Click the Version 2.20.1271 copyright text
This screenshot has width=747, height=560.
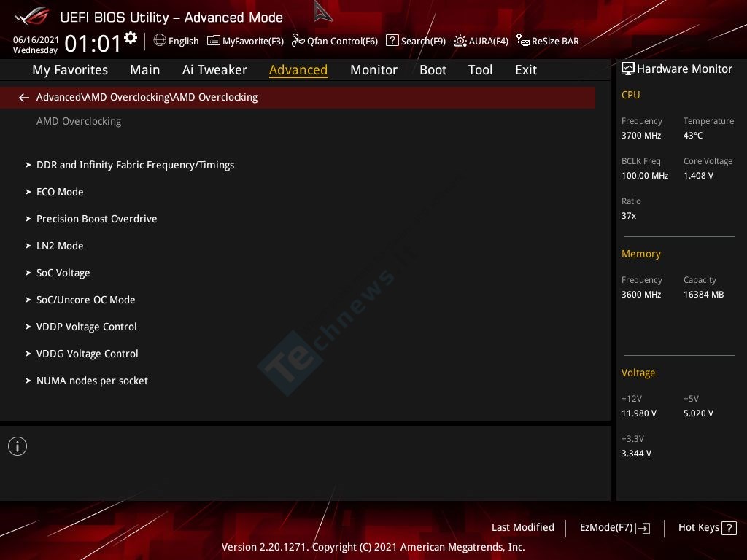click(x=373, y=547)
